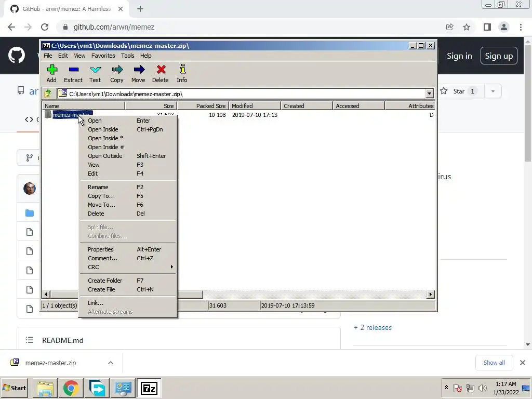Expand memez-master.zip download options chevron

[111, 363]
